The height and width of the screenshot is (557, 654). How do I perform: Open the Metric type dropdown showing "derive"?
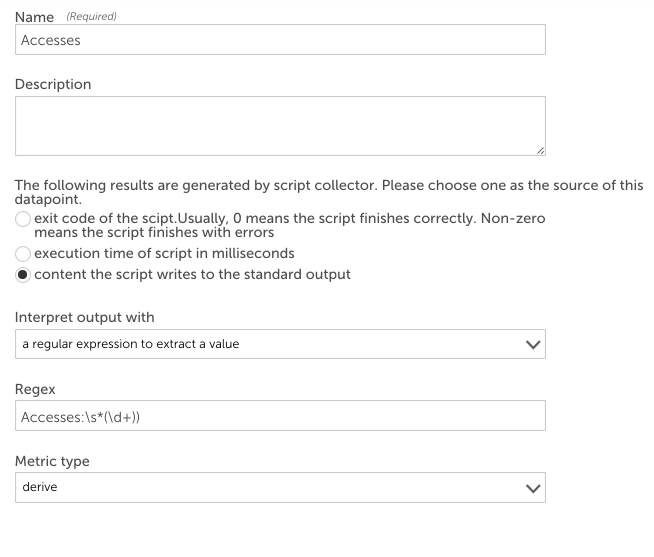click(x=280, y=487)
